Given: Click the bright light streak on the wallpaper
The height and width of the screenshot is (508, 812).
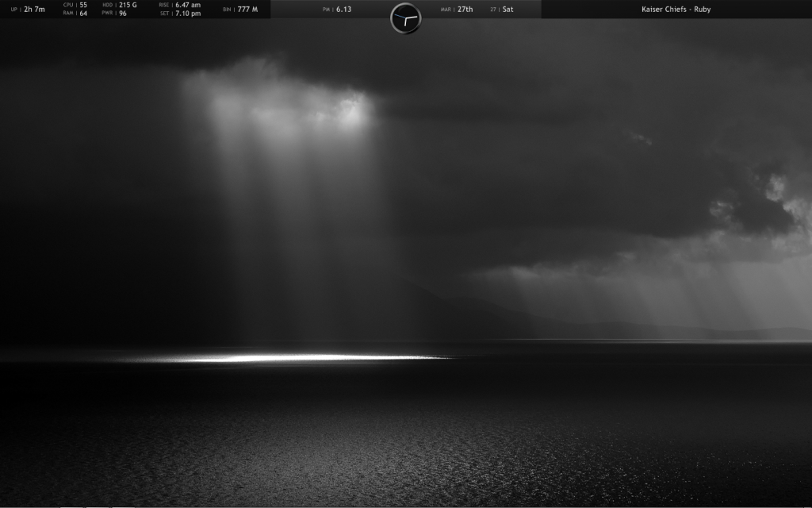Looking at the screenshot, I should coord(293,358).
